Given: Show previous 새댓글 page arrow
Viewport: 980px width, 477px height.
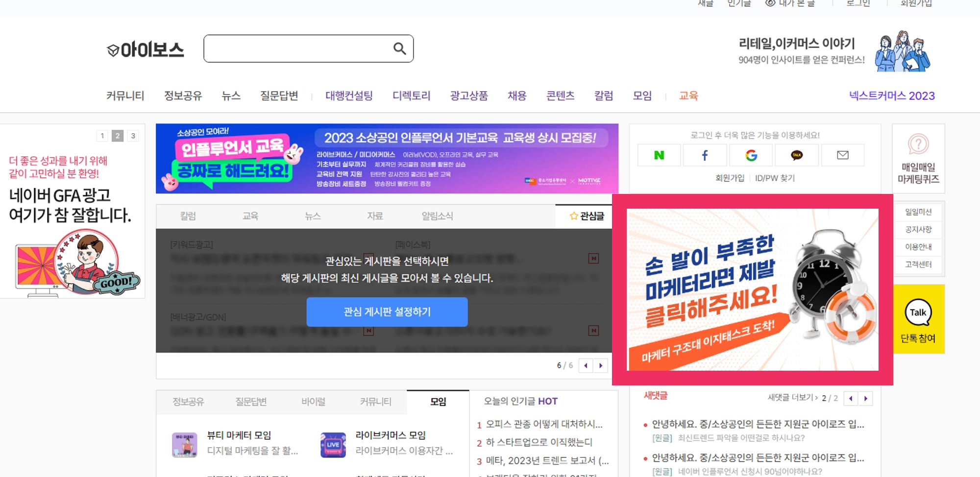Looking at the screenshot, I should coord(851,399).
